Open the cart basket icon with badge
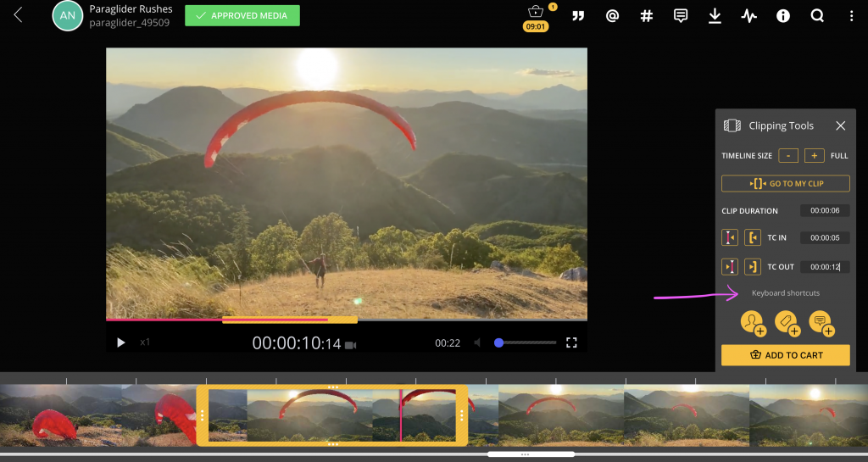This screenshot has height=462, width=868. coord(536,11)
